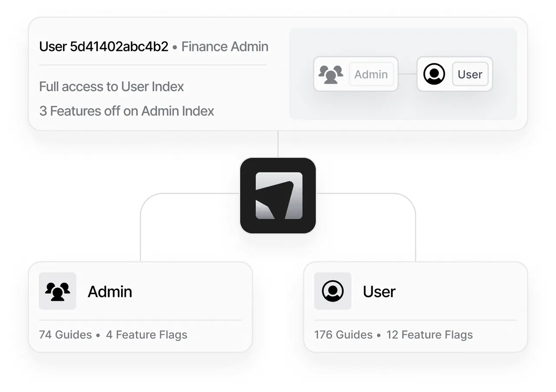This screenshot has height=392, width=556.
Task: Click "Full access to User Index" text
Action: pyautogui.click(x=112, y=86)
